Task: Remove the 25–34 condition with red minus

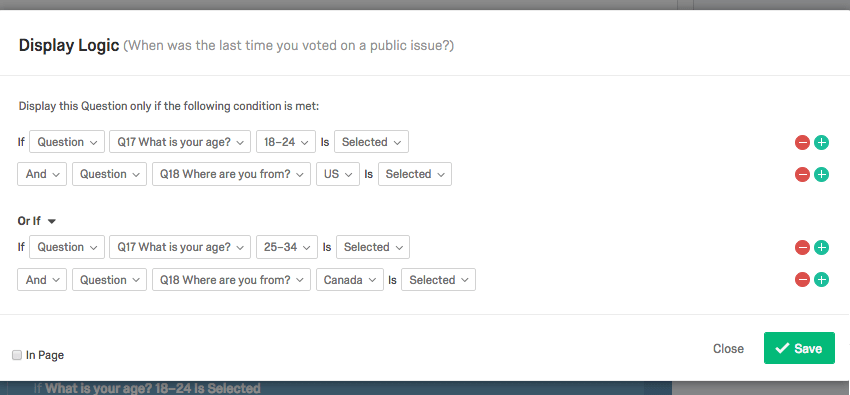Action: [802, 248]
